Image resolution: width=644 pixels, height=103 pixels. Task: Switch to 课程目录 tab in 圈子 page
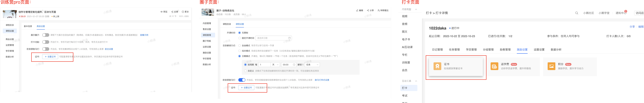[227, 24]
